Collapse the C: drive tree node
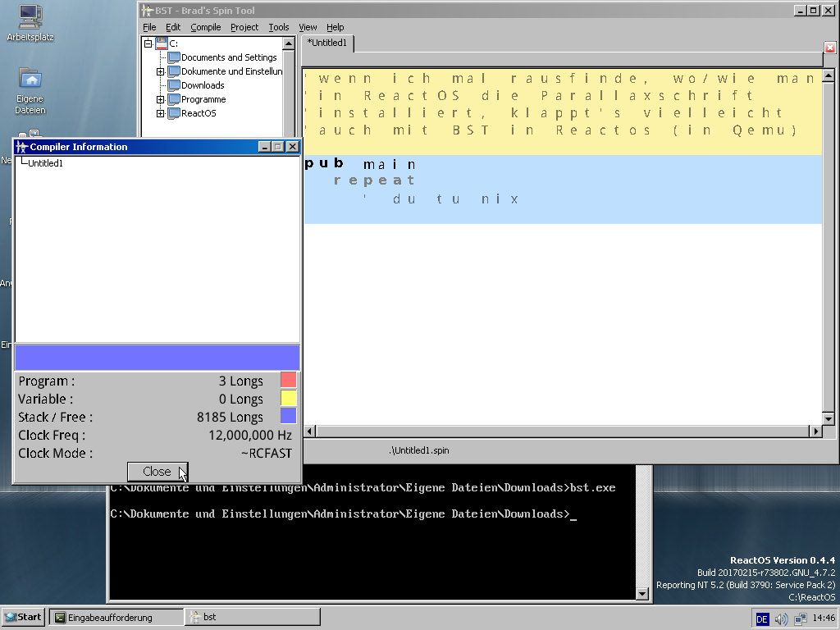The width and height of the screenshot is (840, 630). [148, 43]
